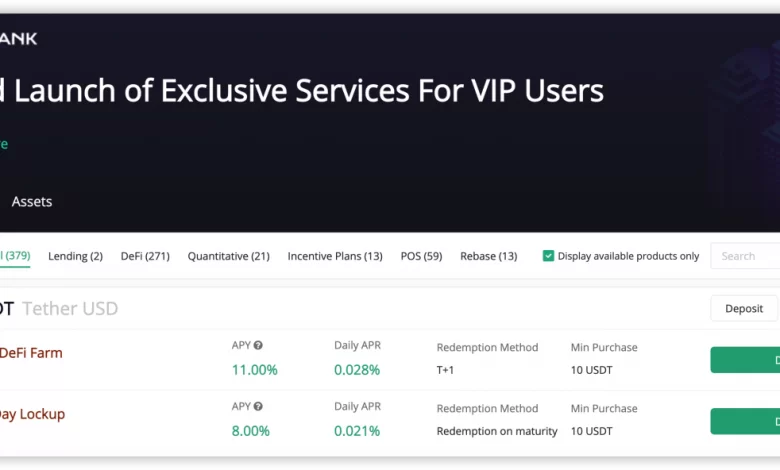The height and width of the screenshot is (470, 780).
Task: Click the green button in DeFi Farm row
Action: click(746, 360)
